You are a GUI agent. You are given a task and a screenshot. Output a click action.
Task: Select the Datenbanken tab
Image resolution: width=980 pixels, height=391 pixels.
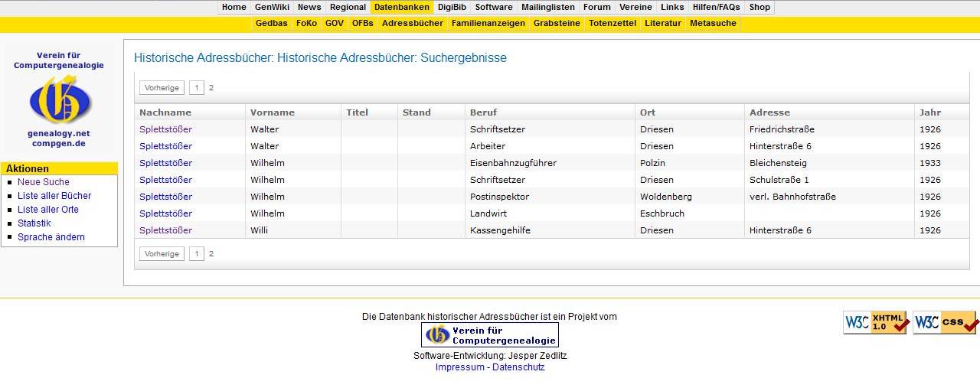click(x=402, y=7)
